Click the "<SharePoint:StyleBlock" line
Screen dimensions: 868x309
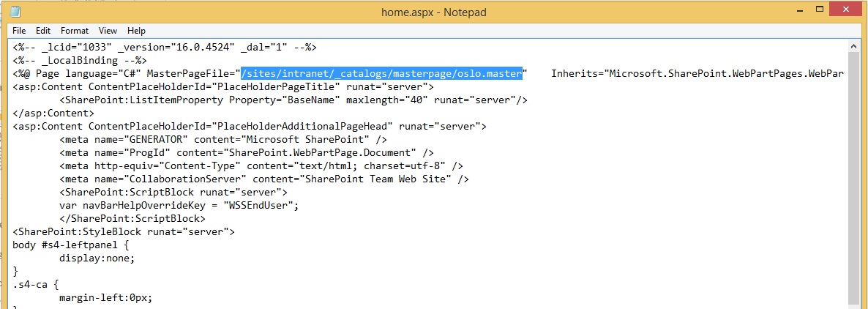click(124, 232)
